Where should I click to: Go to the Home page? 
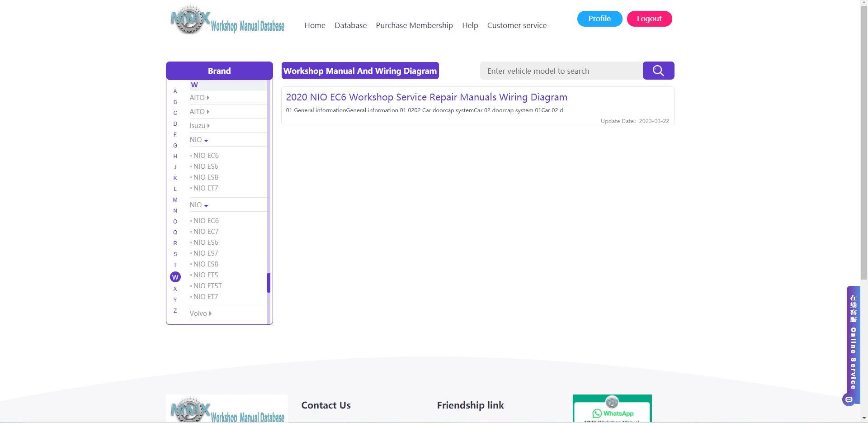(315, 25)
